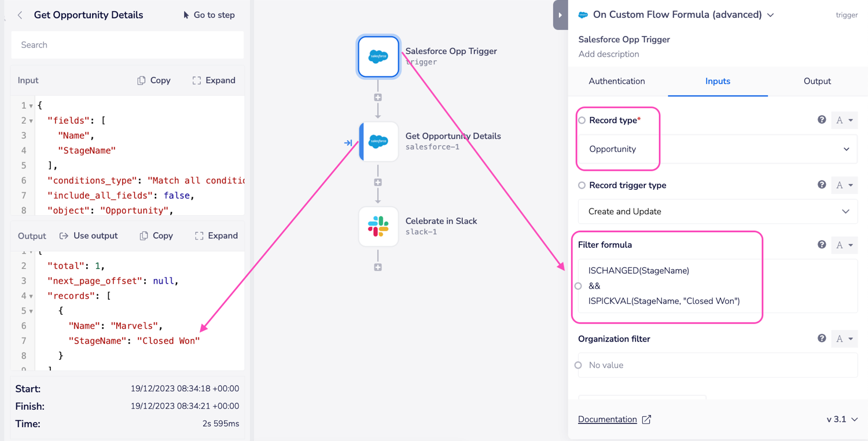Click the Salesforce Opp Trigger step icon
The width and height of the screenshot is (868, 441).
click(378, 56)
